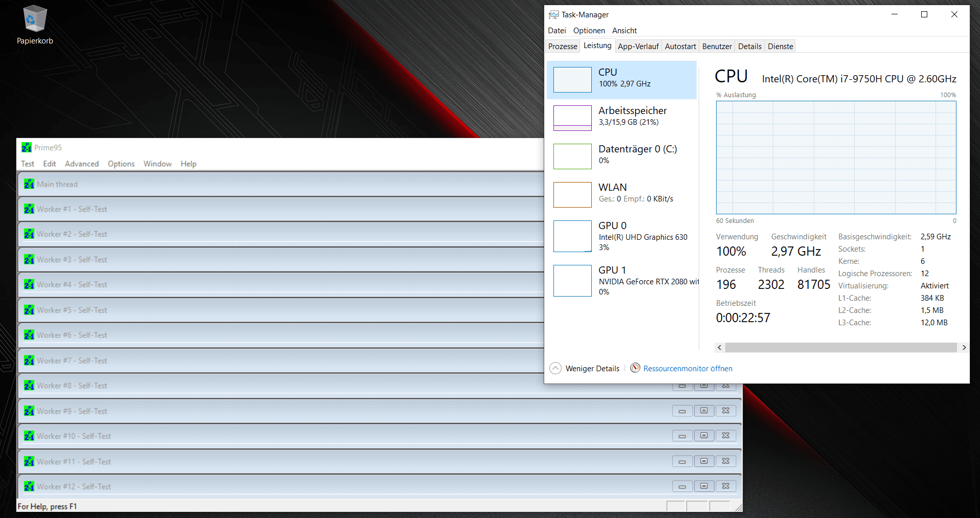Close the Worker #12 child window

(x=725, y=486)
